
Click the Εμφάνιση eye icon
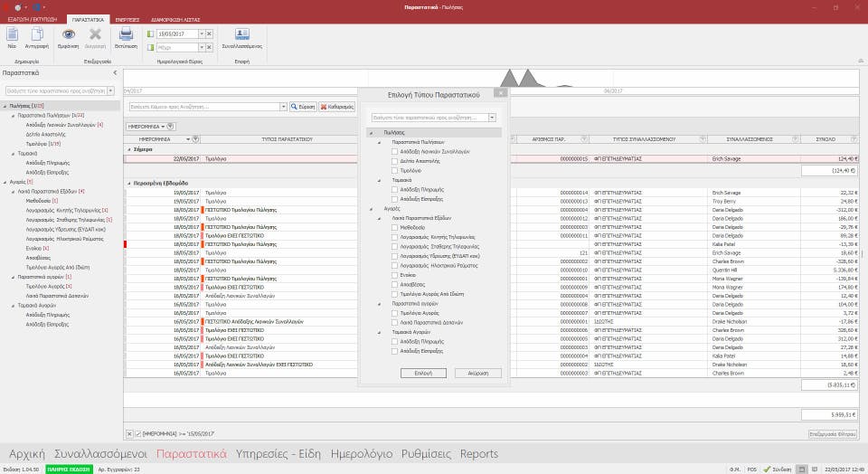[x=69, y=35]
